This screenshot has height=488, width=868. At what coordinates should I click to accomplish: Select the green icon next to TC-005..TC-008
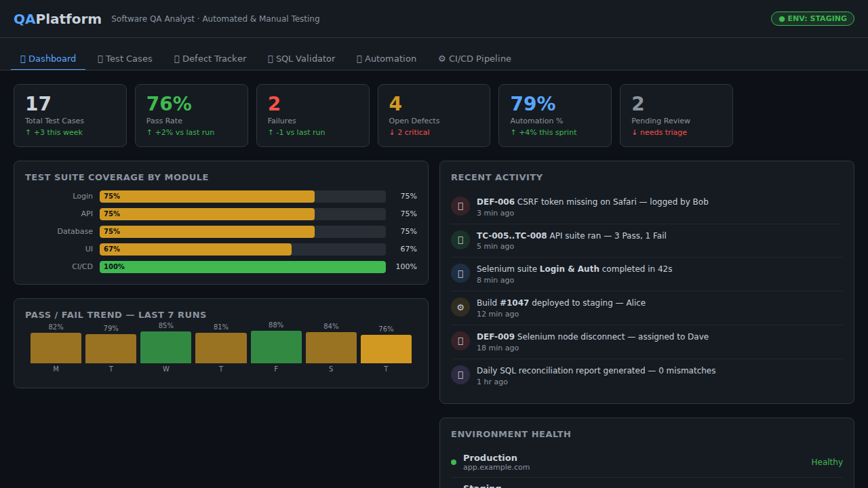tap(460, 240)
